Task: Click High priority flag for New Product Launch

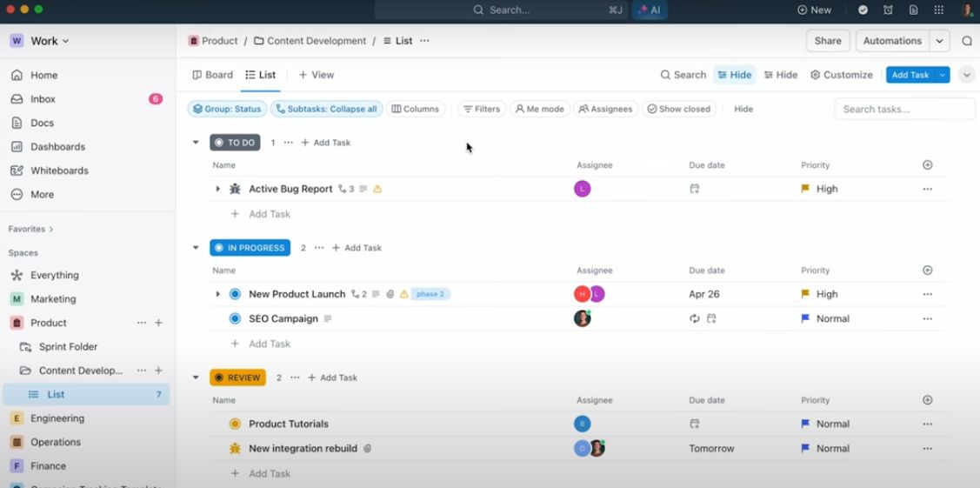Action: [805, 294]
